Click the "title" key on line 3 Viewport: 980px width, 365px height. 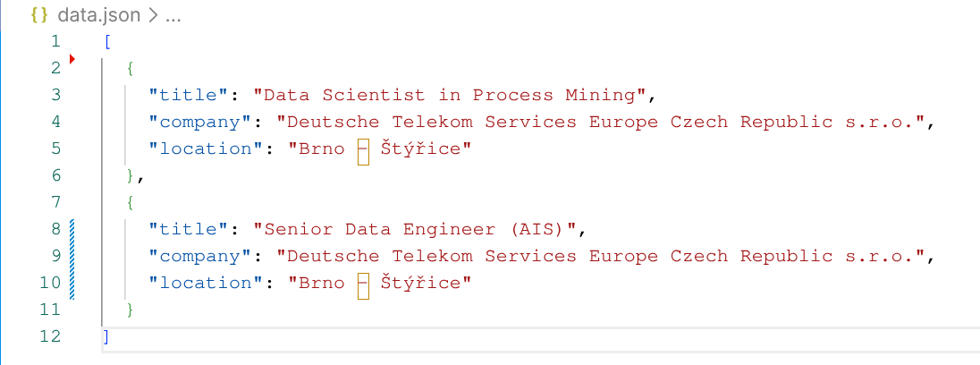tap(189, 95)
